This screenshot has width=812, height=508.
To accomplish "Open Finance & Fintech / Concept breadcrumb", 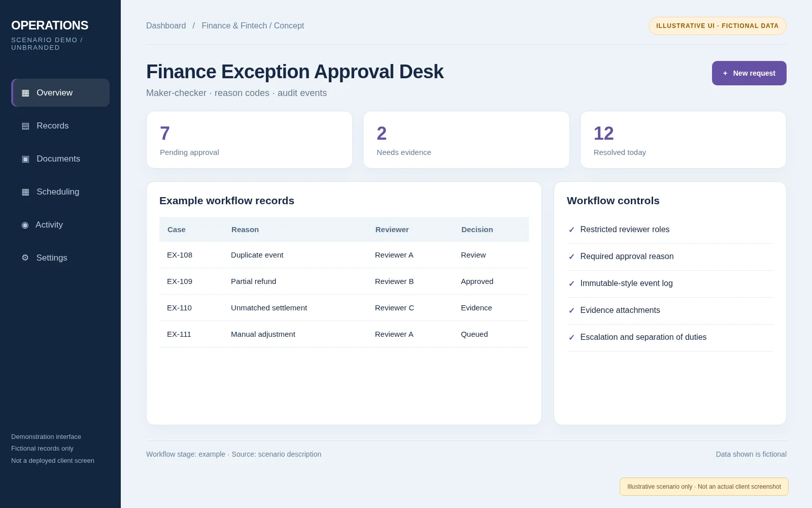I will pos(253,25).
